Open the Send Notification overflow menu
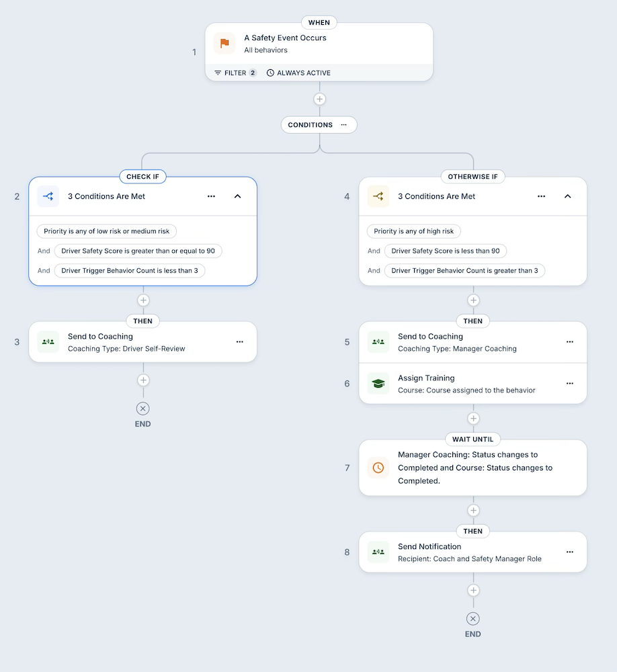The image size is (617, 672). click(x=569, y=552)
